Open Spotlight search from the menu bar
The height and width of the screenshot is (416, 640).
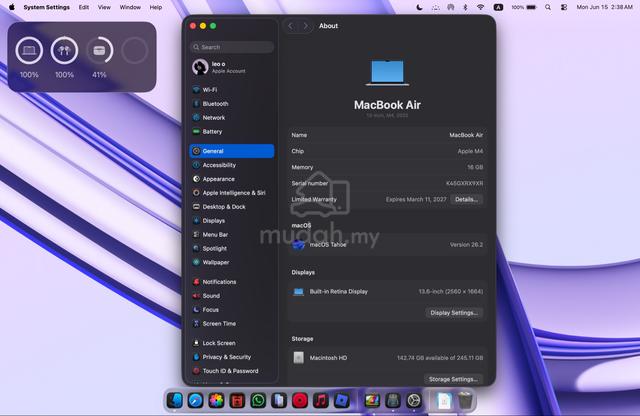click(548, 7)
